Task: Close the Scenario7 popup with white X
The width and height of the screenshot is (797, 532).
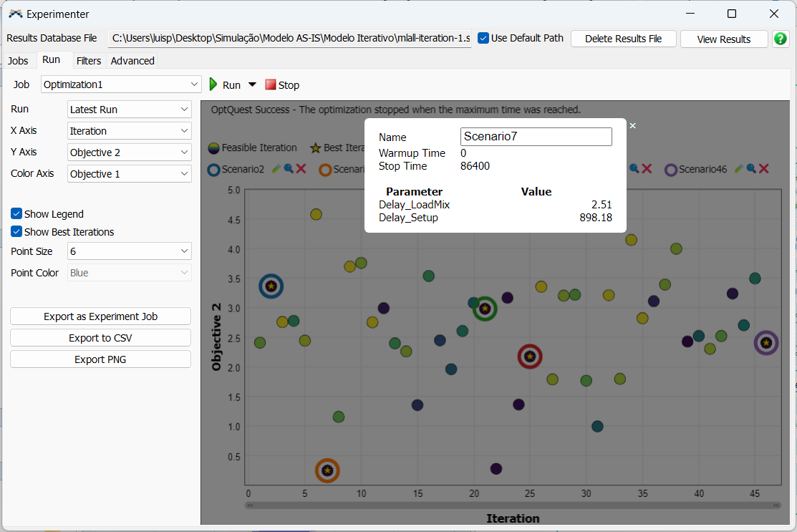Action: click(x=632, y=126)
